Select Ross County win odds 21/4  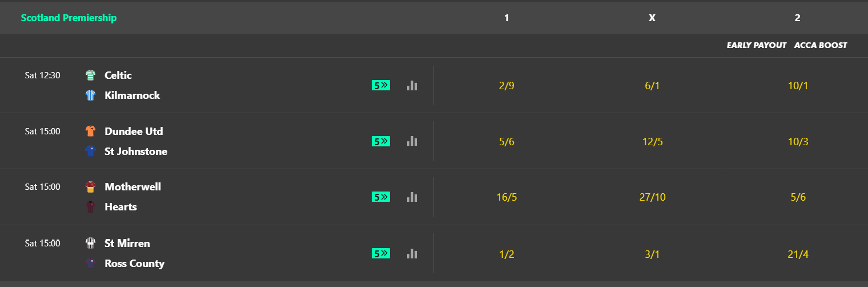tap(798, 254)
